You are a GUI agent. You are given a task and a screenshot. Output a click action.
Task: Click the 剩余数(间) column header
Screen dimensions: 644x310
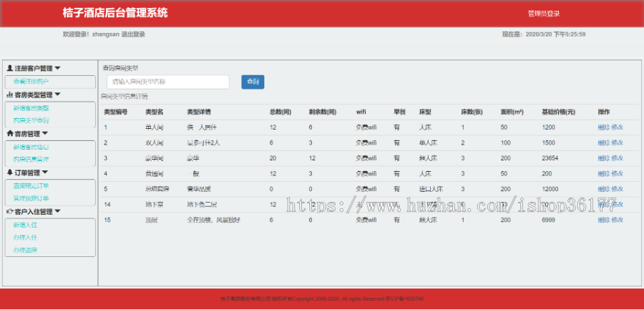[x=323, y=112]
